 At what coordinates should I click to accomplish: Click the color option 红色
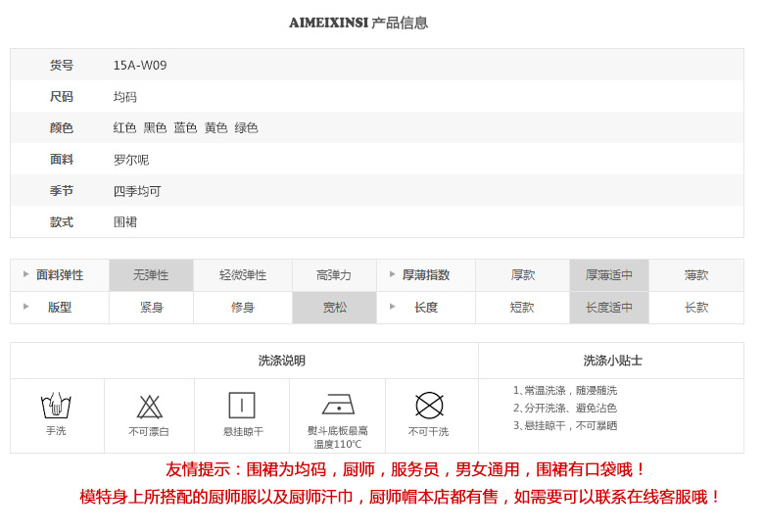point(124,128)
